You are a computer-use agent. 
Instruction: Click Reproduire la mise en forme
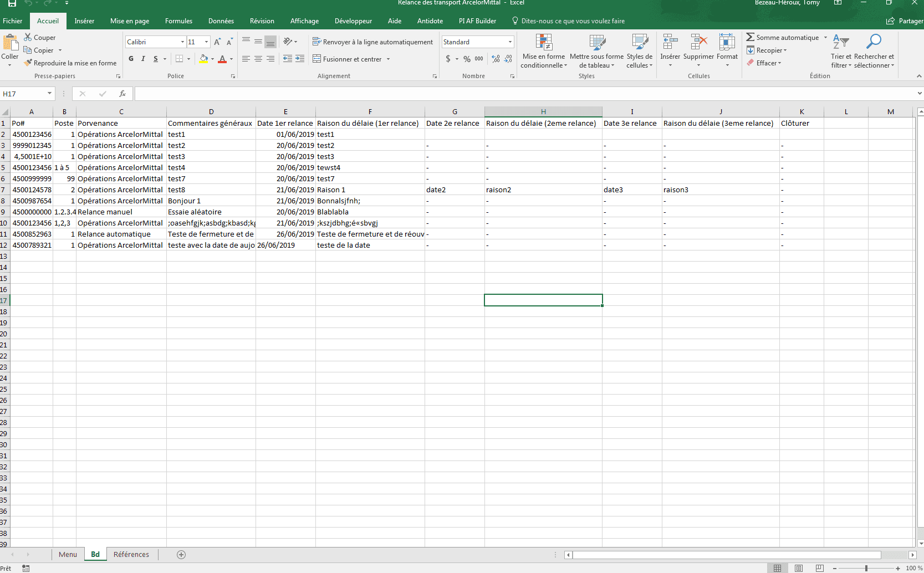tap(70, 63)
